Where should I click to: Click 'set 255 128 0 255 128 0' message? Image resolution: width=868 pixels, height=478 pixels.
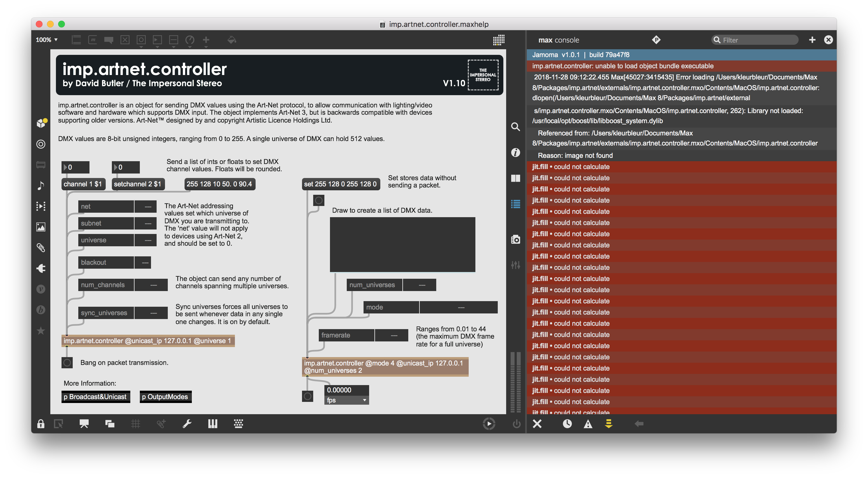pyautogui.click(x=341, y=184)
